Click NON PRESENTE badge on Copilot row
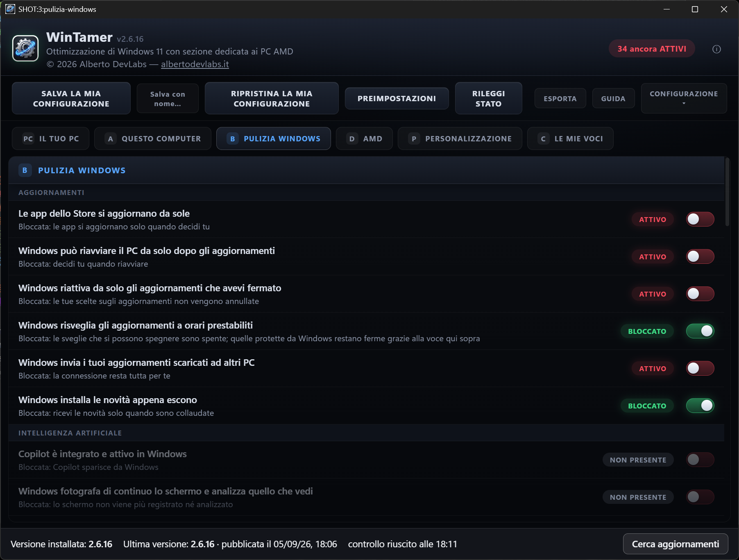Viewport: 739px width, 560px height. [638, 460]
